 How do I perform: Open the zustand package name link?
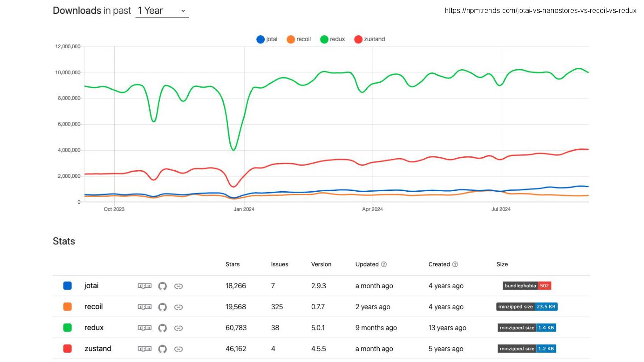click(98, 349)
